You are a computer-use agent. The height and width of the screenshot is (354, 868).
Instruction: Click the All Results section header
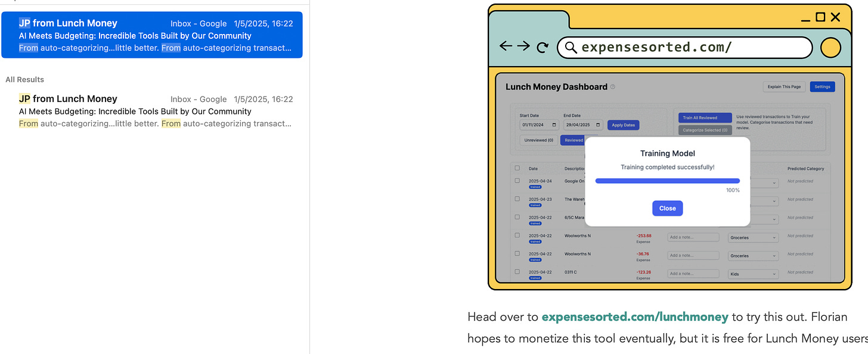24,79
